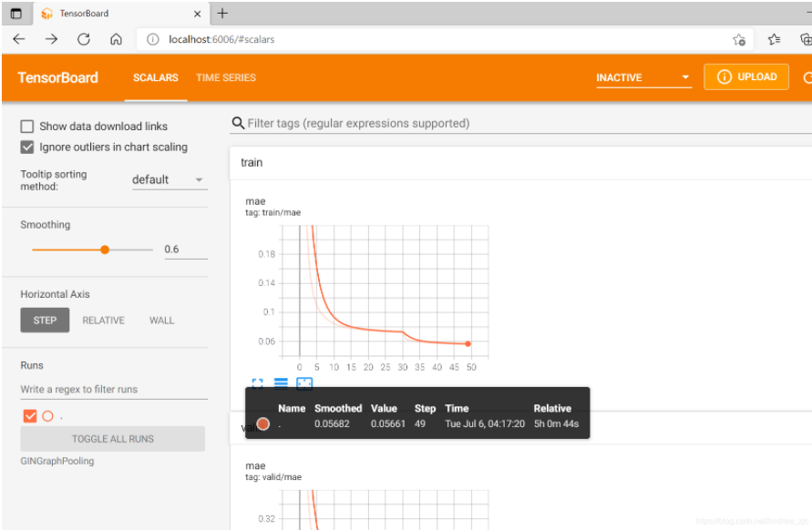Open a new browser tab
The height and width of the screenshot is (530, 812).
click(222, 14)
